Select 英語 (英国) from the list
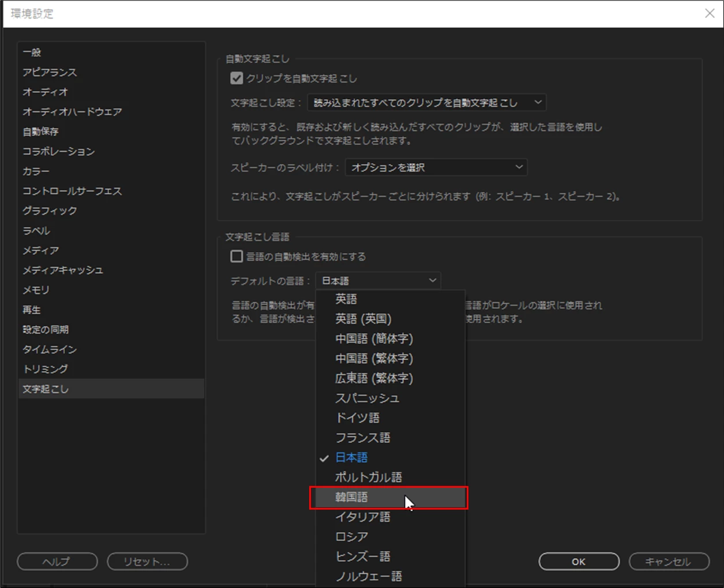 pyautogui.click(x=391, y=319)
